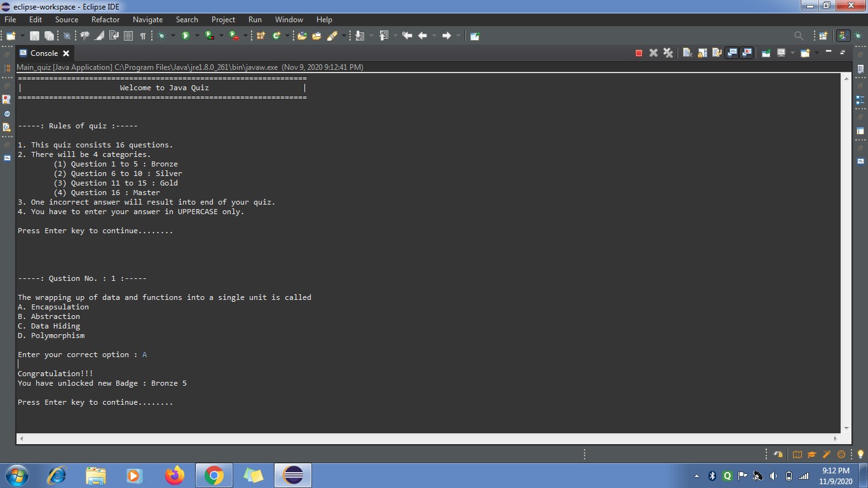Open the Navigate menu
Screen dimensions: 868x488
click(x=147, y=20)
